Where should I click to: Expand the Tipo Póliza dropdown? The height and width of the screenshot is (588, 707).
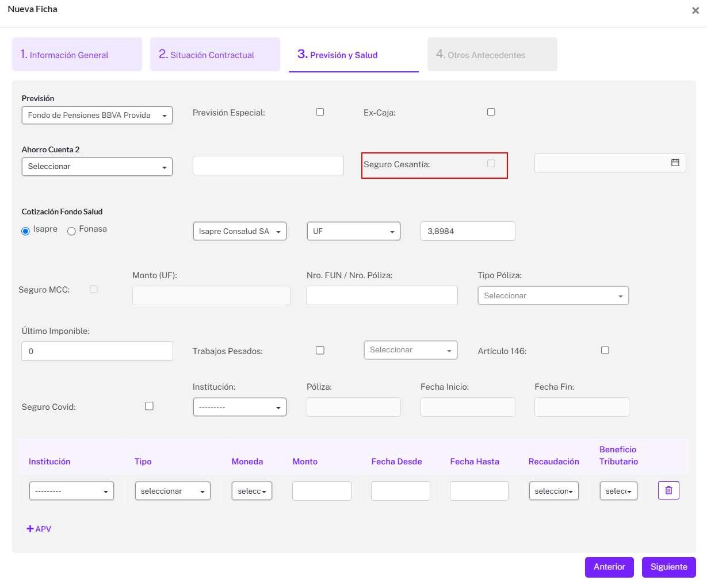[553, 295]
